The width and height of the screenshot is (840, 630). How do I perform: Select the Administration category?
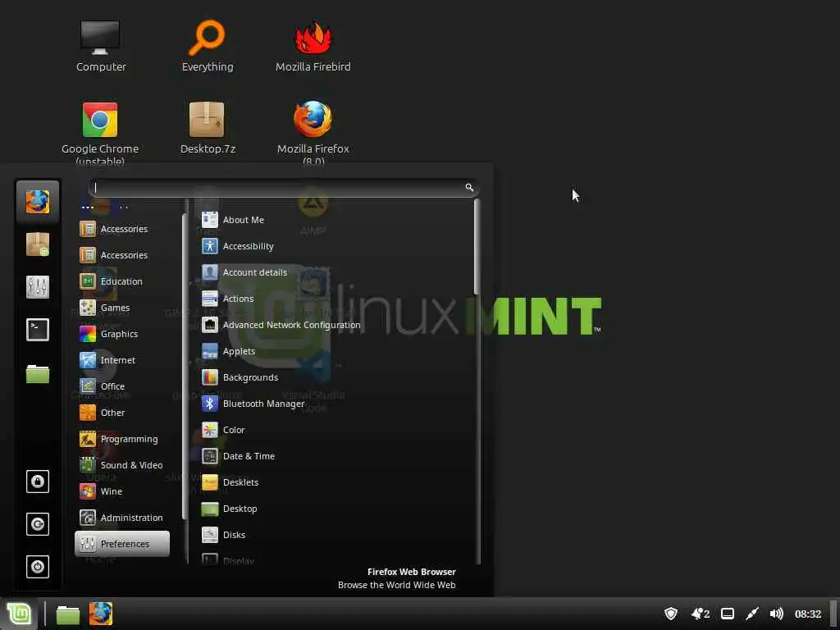(121, 518)
